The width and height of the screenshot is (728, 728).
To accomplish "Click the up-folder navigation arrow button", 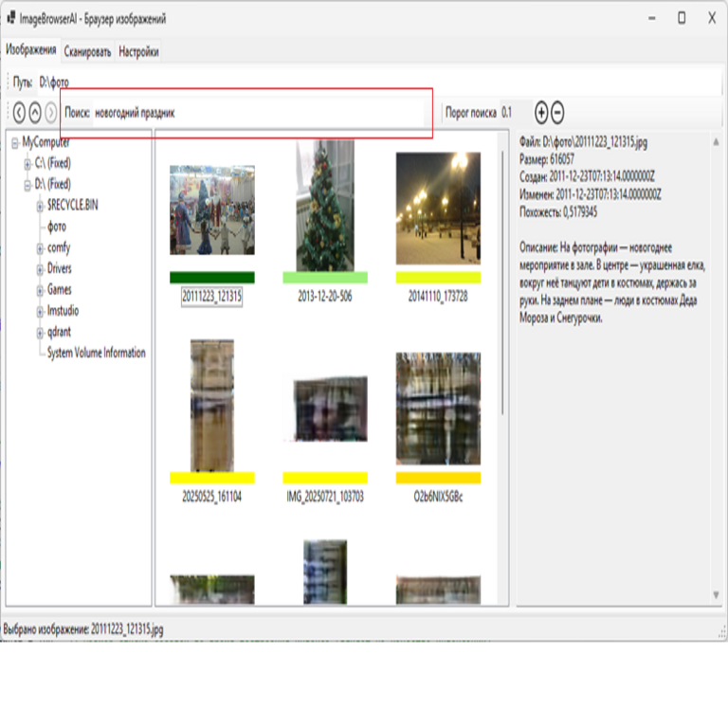I will pos(35,113).
